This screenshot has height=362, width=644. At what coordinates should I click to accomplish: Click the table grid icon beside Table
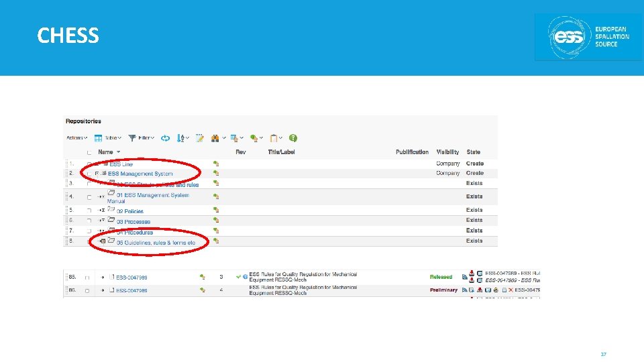98,138
